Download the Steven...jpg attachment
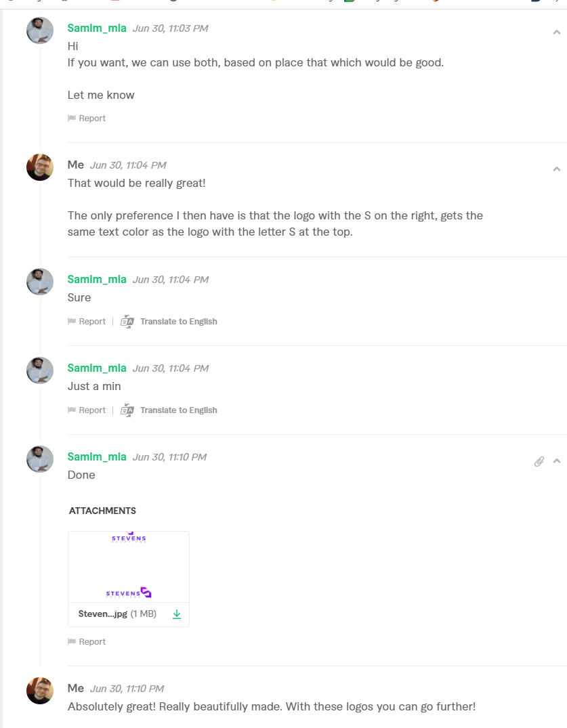 [177, 614]
